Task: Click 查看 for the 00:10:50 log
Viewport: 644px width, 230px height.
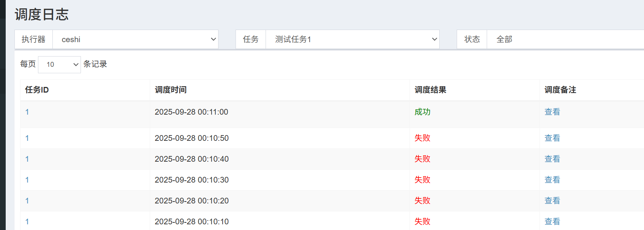Action: click(552, 138)
